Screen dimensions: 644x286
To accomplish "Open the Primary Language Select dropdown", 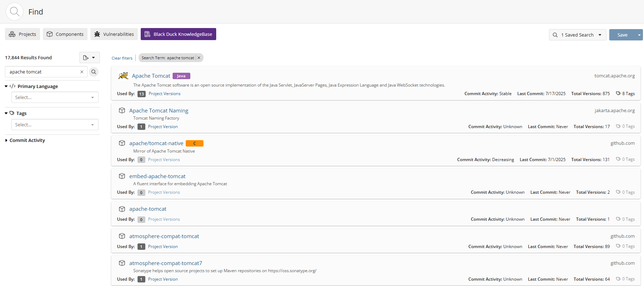I will coord(55,97).
